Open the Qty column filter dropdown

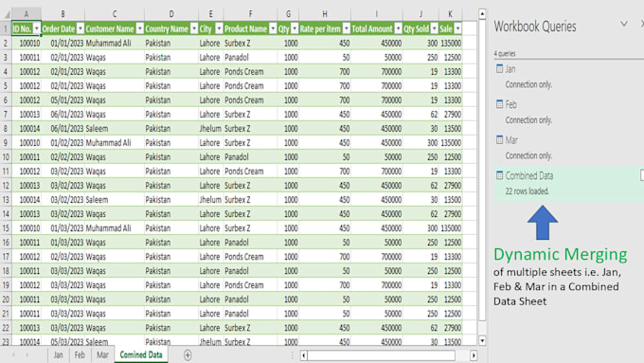[x=295, y=28]
